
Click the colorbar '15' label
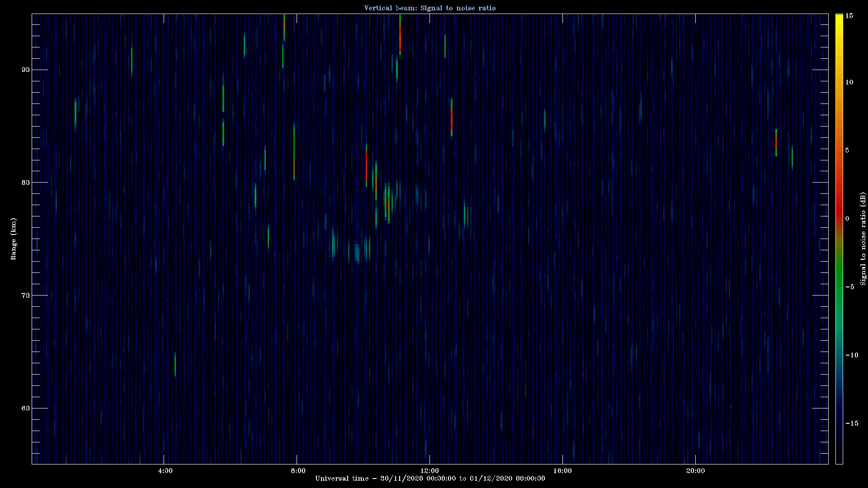pos(849,16)
